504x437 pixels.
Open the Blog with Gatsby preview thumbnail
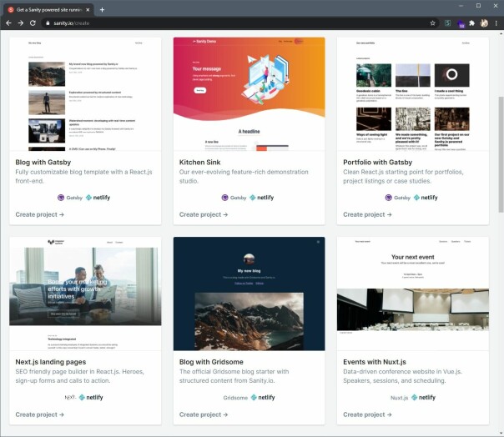[85, 94]
